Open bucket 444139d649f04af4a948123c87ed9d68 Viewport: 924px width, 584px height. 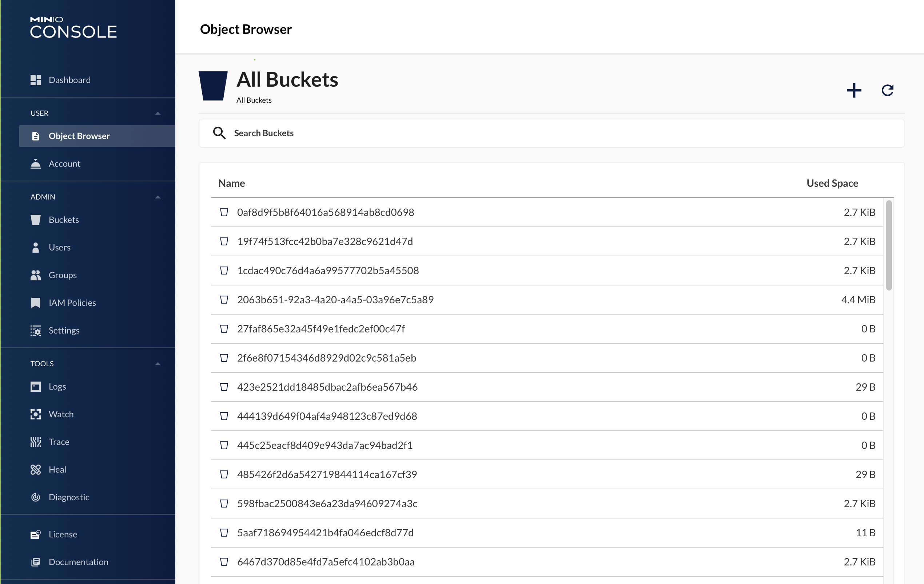click(x=547, y=416)
